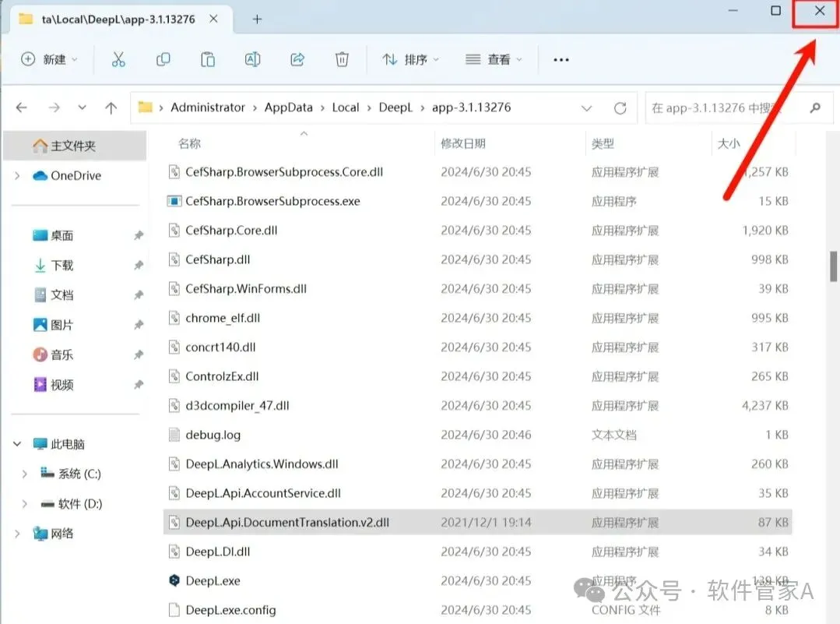Select file chrome_elf.dll
Screen dimensions: 840x624
[x=223, y=318]
